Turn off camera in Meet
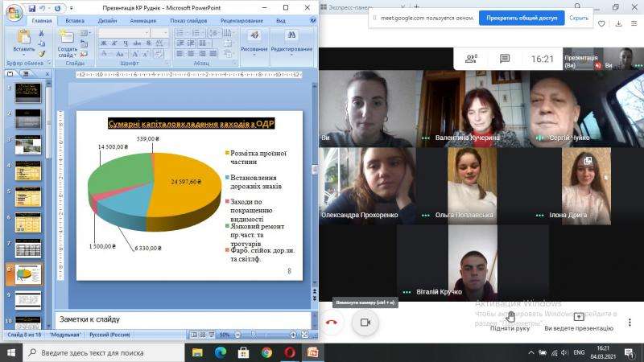 pos(365,322)
